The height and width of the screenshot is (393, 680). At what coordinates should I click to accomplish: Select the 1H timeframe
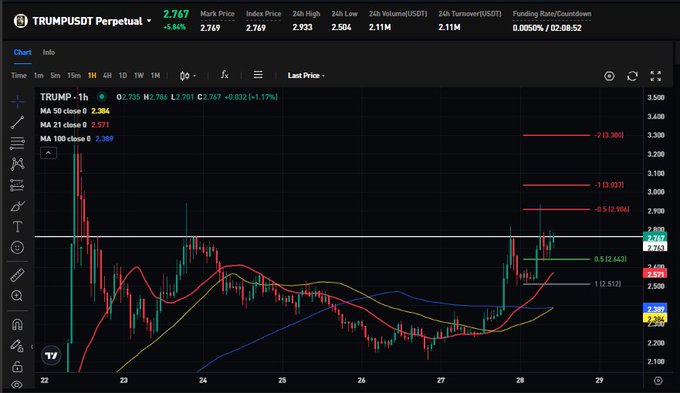point(92,75)
